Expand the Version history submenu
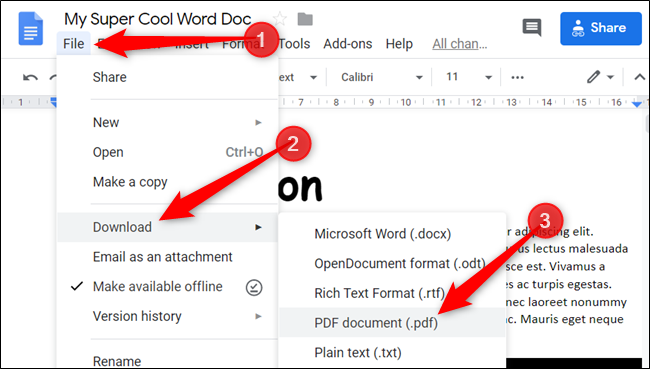Screen dimensions: 650x369 click(x=167, y=316)
